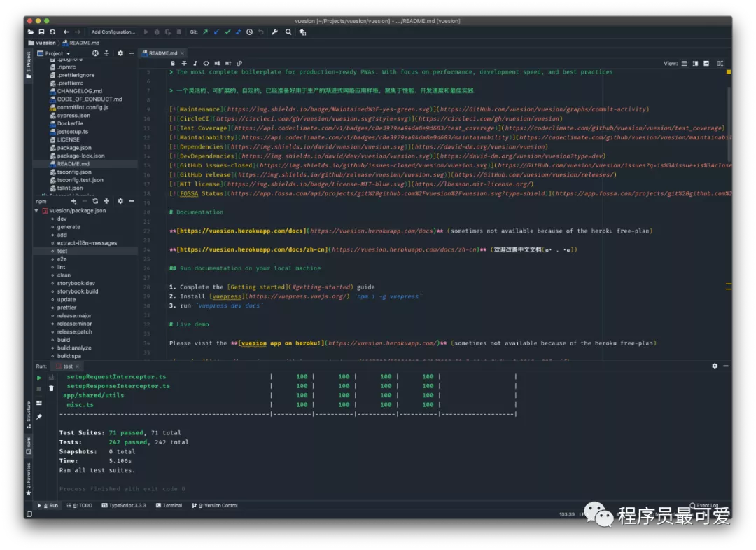Switch to editor-only view
756x550 pixels.
pos(684,63)
